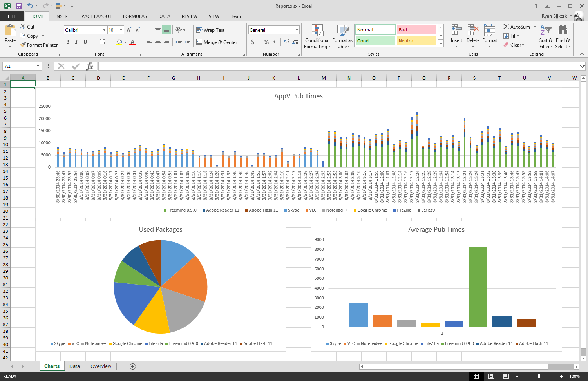Decrease font size with the smaller A icon
Image resolution: width=588 pixels, height=381 pixels.
[138, 30]
